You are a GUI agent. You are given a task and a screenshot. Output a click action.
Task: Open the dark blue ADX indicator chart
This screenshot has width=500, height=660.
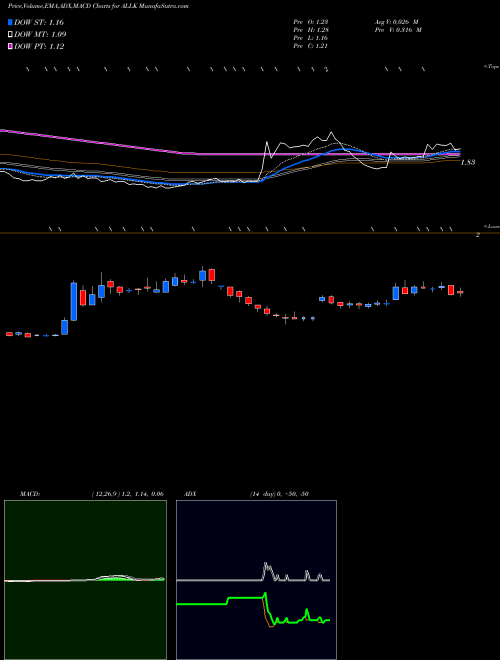coord(256,580)
